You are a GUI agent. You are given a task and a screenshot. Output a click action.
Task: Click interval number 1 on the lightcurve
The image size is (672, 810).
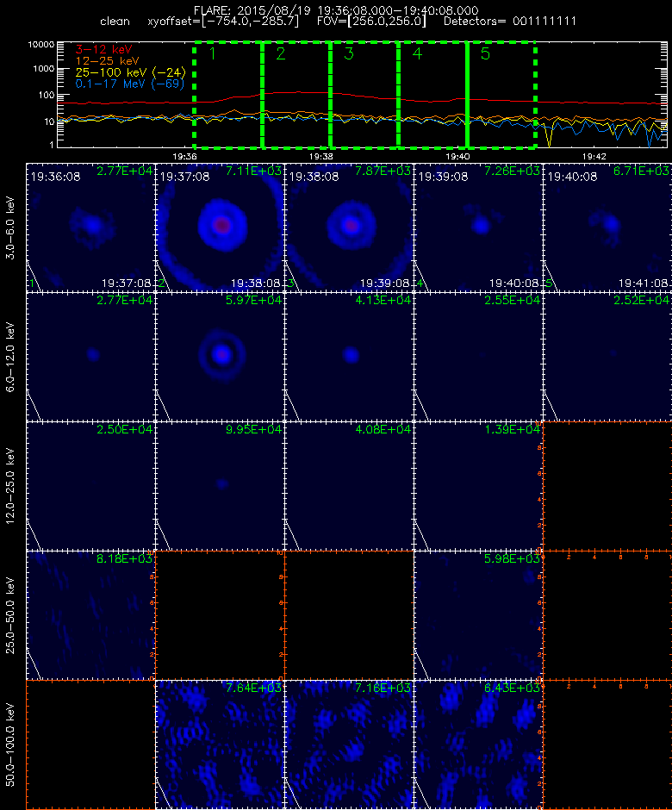point(212,53)
